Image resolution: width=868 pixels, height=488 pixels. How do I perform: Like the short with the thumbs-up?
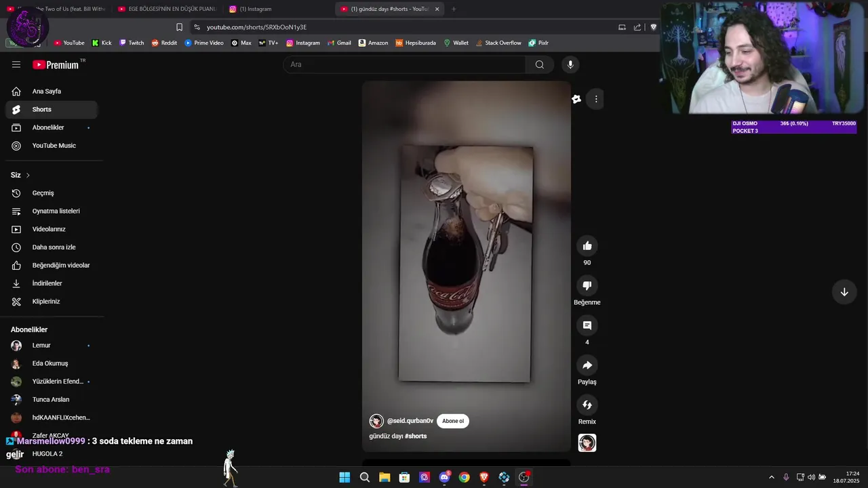[x=587, y=246]
